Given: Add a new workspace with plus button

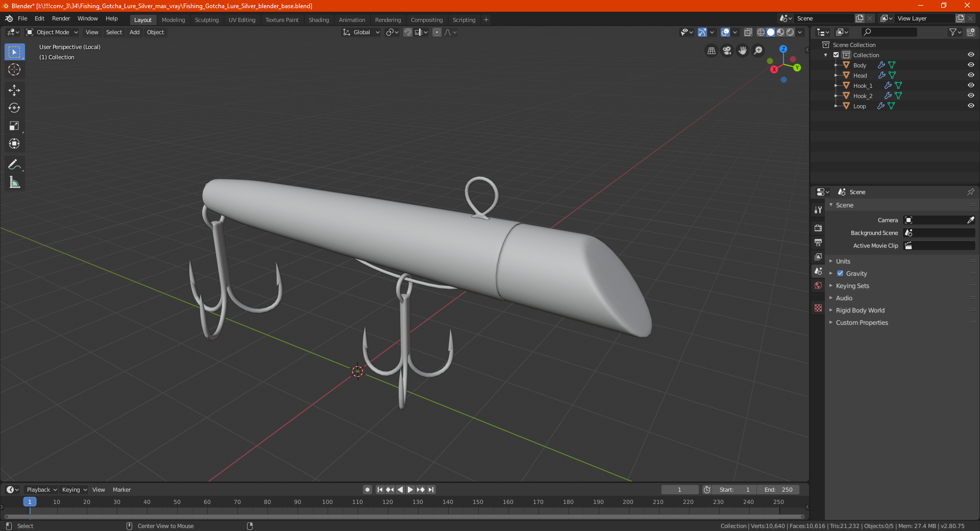Looking at the screenshot, I should (486, 20).
